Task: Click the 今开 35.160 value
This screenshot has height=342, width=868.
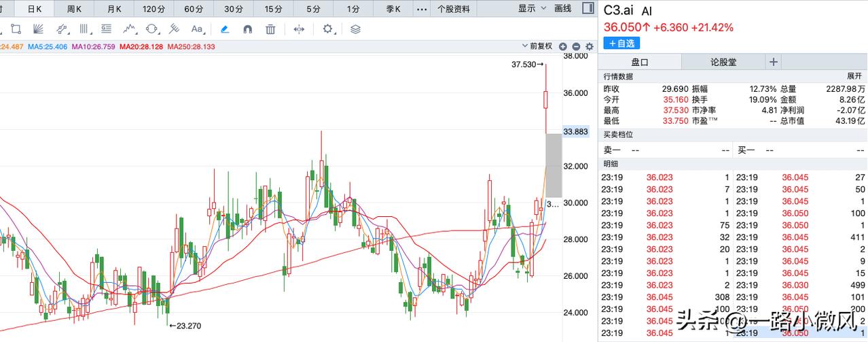Action: [x=676, y=99]
